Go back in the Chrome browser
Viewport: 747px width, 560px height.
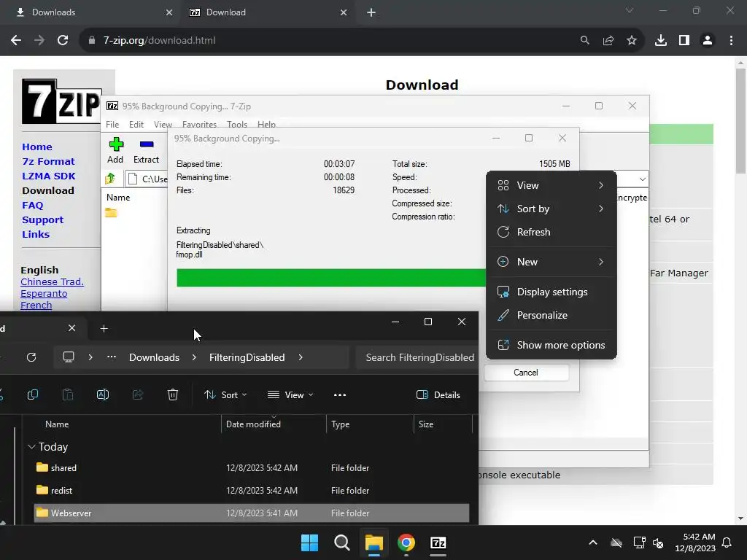[16, 41]
